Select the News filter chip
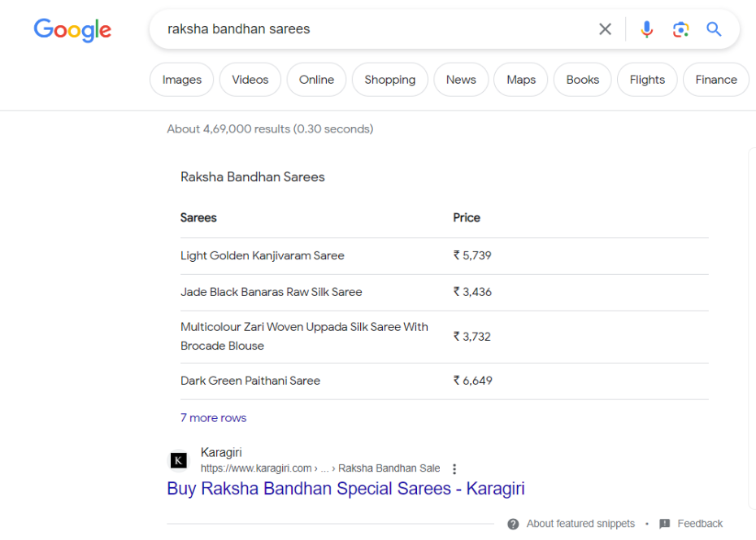 (461, 80)
